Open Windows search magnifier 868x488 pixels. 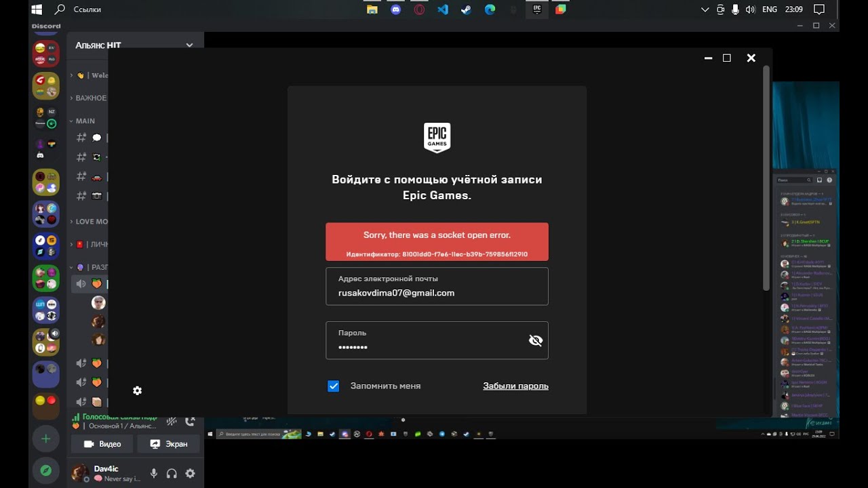pyautogui.click(x=60, y=9)
